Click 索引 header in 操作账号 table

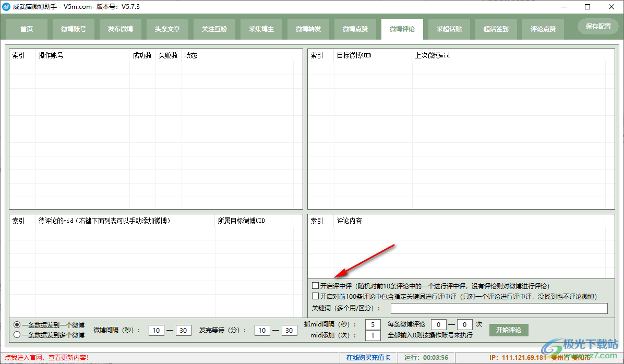click(x=22, y=55)
